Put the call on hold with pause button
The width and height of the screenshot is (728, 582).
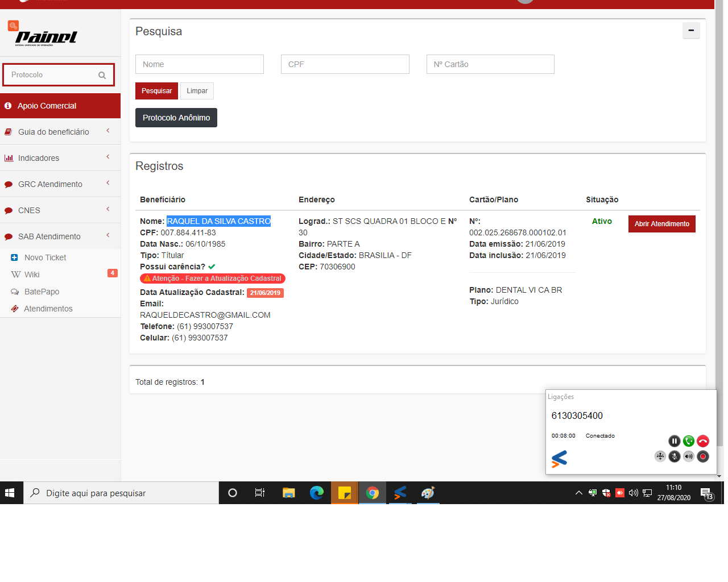pyautogui.click(x=674, y=441)
